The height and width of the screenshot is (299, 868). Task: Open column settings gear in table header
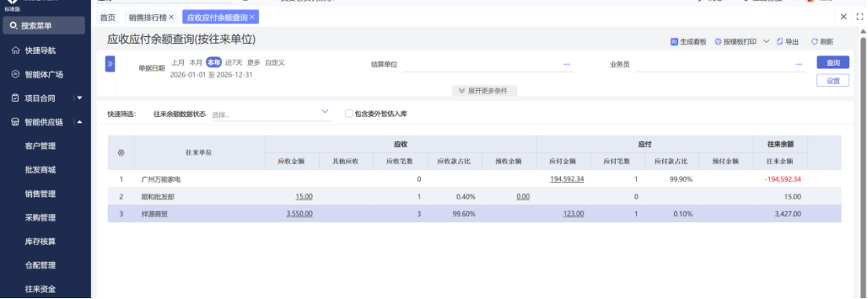[121, 152]
